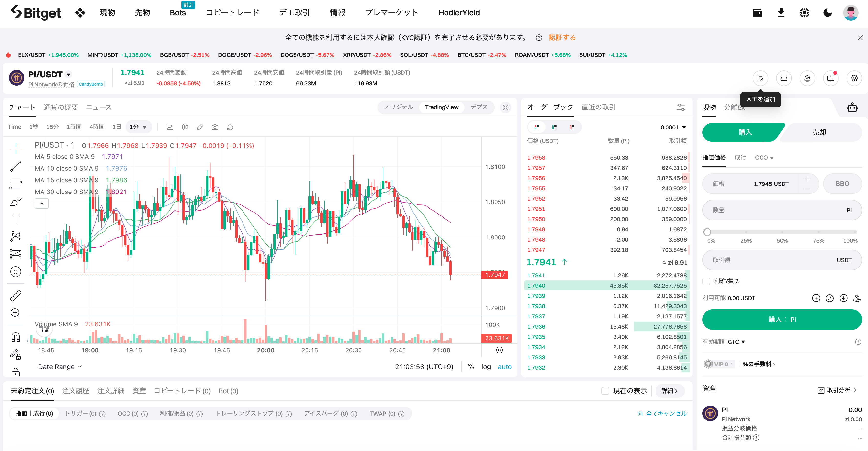The image size is (868, 451).
Task: Switch to 売却 sell toggle
Action: [819, 132]
